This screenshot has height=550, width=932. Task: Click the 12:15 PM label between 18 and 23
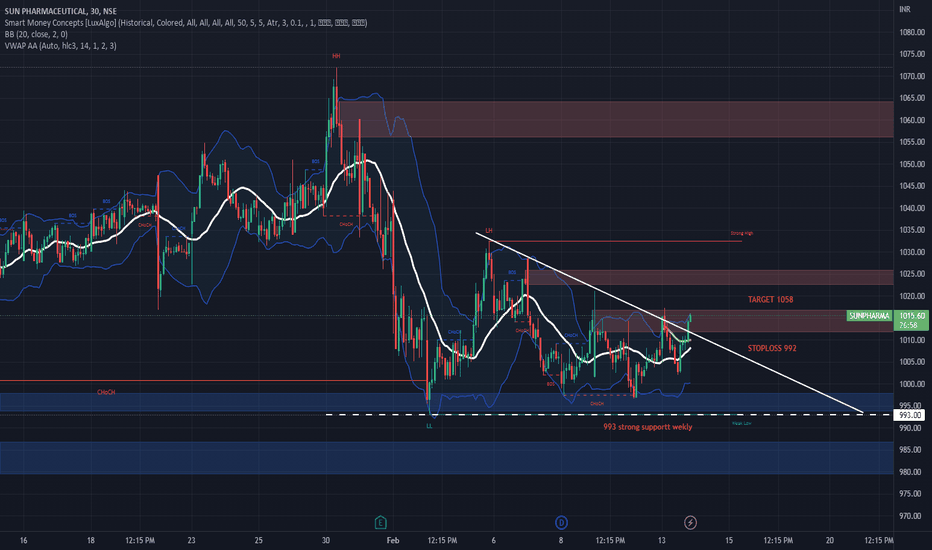140,540
